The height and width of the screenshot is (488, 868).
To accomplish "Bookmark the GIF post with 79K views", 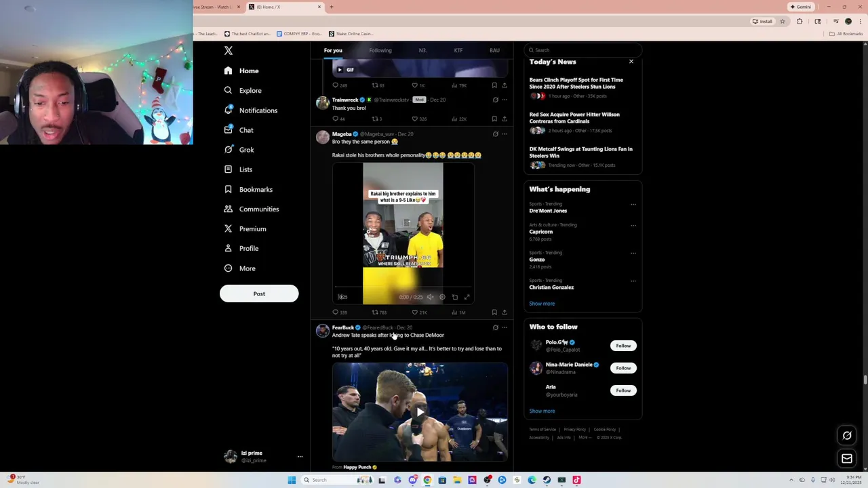I will [x=494, y=85].
